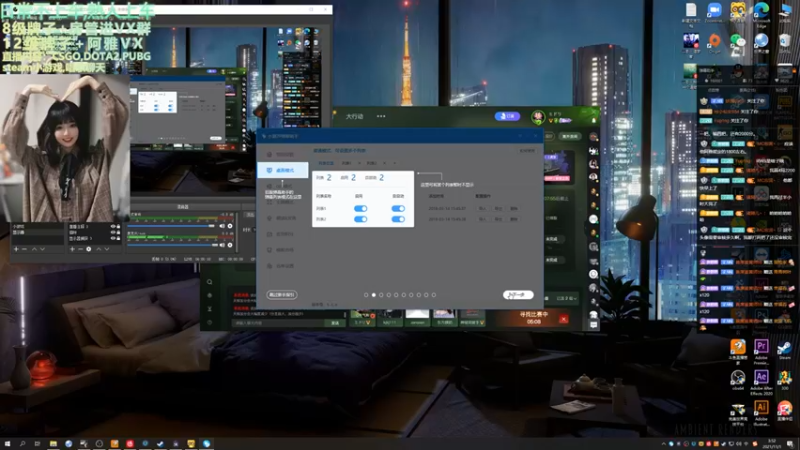
Task: Switch to the 大行动 tab in game client
Action: coord(355,116)
